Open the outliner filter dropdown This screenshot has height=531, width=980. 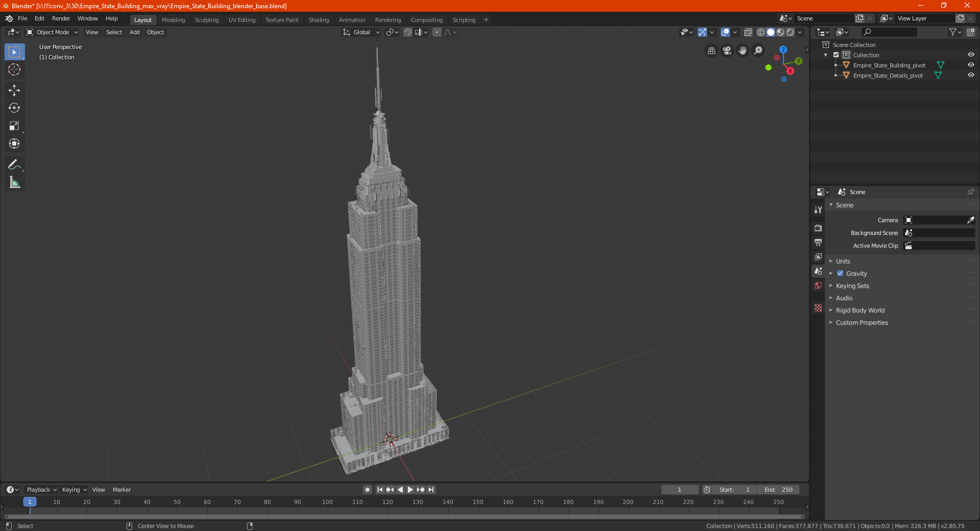pyautogui.click(x=955, y=32)
